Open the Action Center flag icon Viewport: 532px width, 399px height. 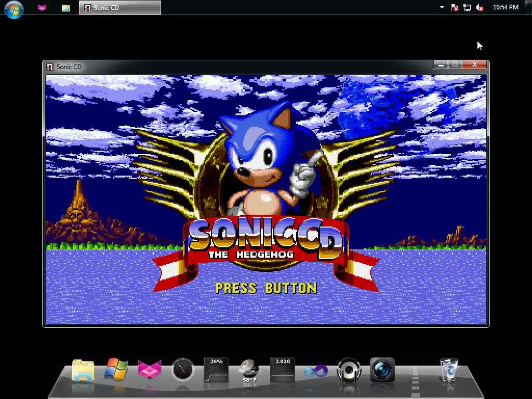(x=455, y=7)
